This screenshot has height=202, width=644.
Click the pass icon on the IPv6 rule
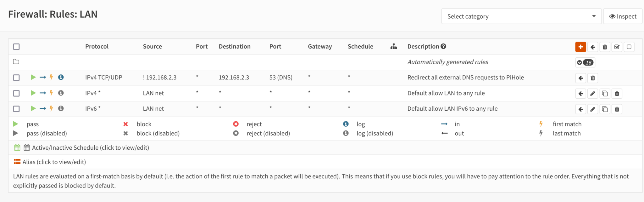(33, 108)
